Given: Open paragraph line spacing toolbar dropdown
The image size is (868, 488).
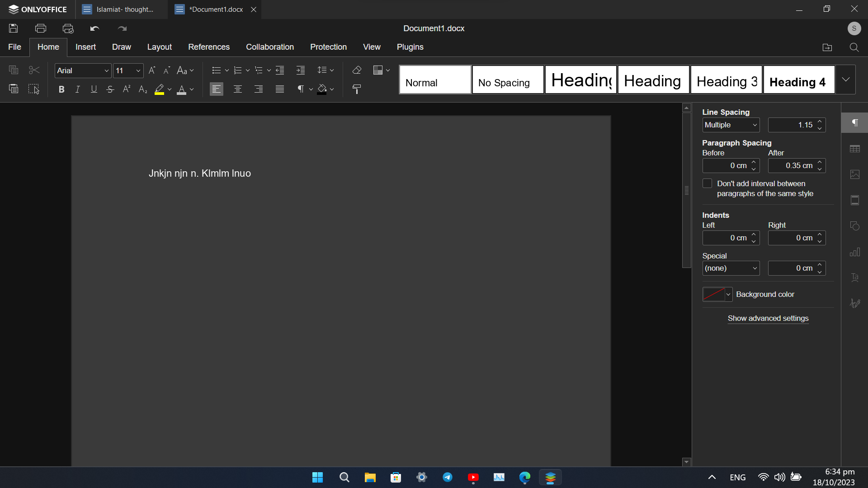Looking at the screenshot, I should (x=325, y=70).
